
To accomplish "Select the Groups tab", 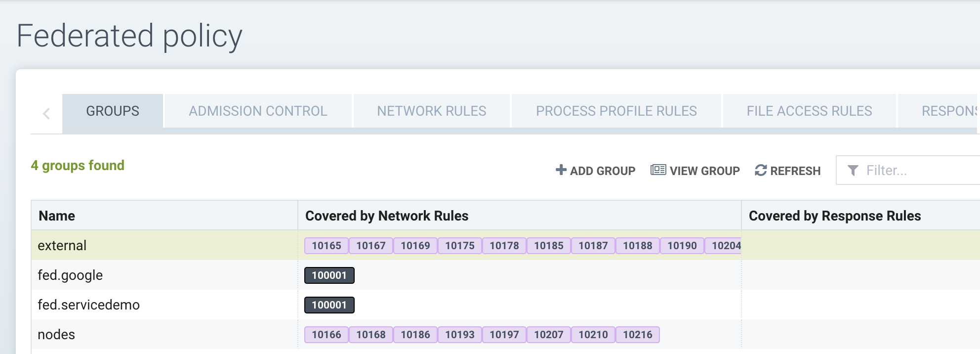I will pyautogui.click(x=113, y=111).
